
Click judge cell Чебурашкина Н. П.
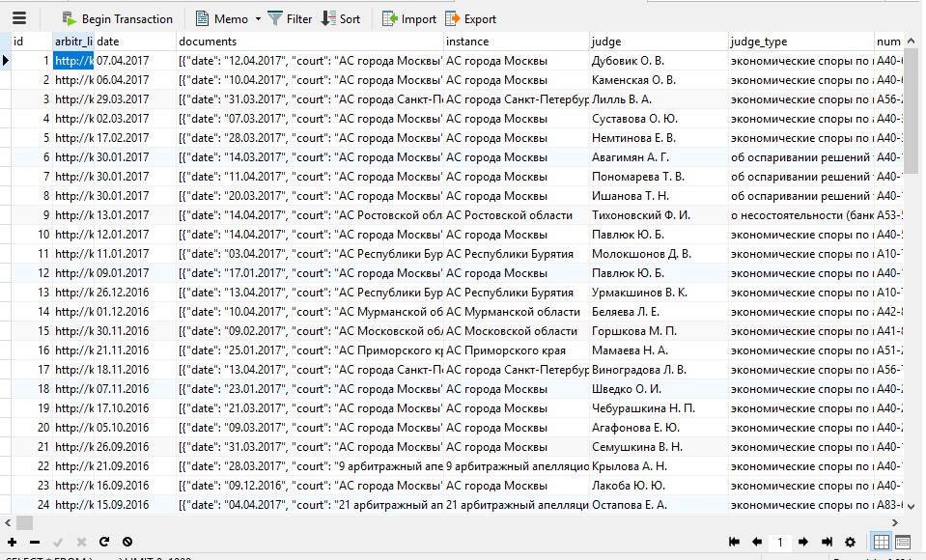click(x=659, y=408)
